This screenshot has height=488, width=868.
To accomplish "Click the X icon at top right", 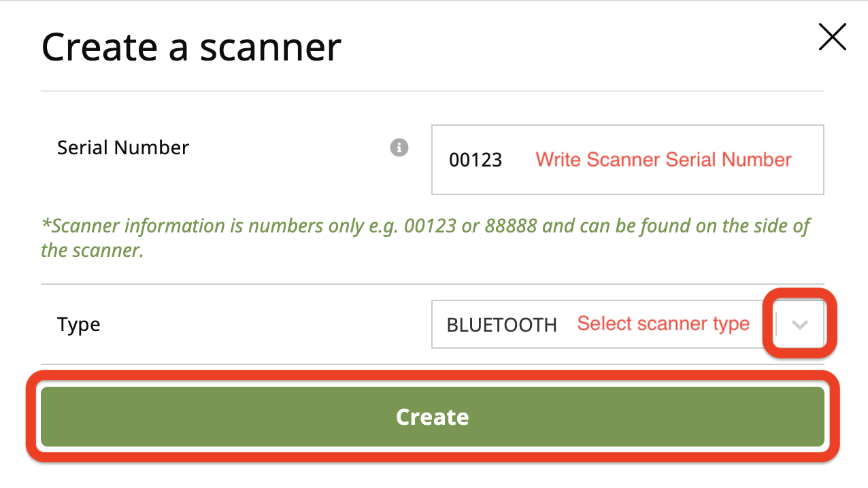I will [x=832, y=37].
